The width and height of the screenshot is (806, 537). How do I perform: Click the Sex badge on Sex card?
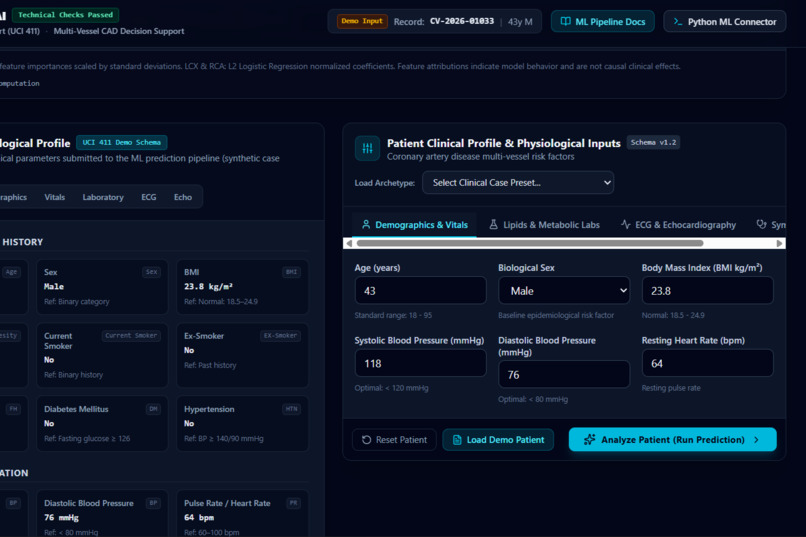pyautogui.click(x=152, y=272)
